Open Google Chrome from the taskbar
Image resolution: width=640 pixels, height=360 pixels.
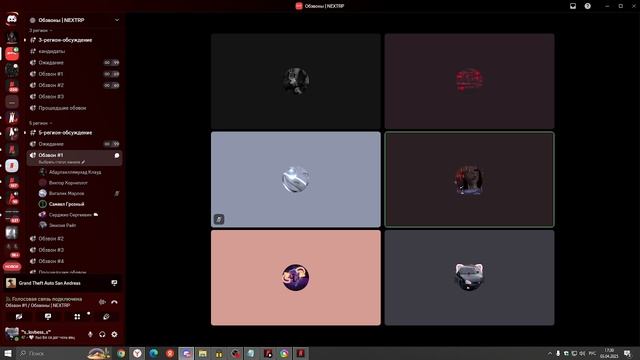pyautogui.click(x=121, y=353)
